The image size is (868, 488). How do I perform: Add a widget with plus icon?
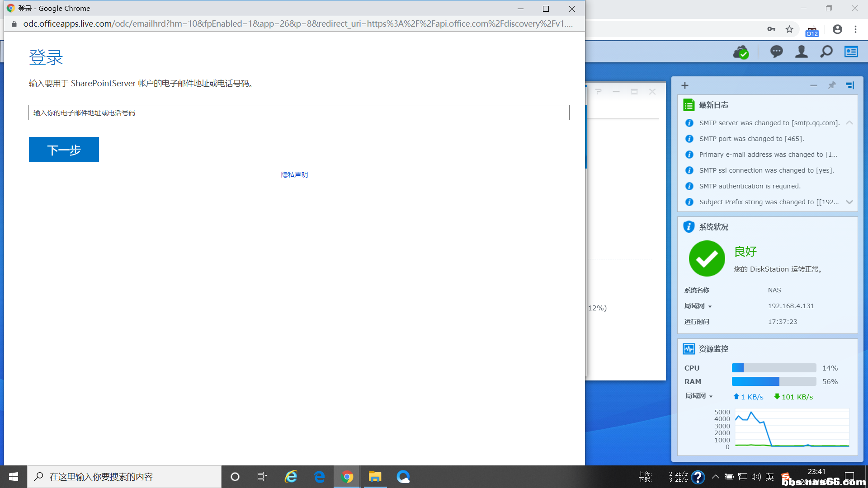point(685,85)
